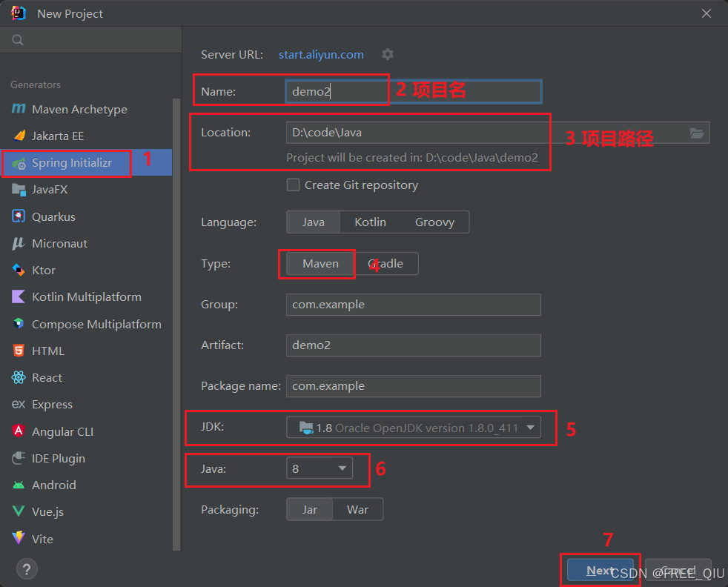
Task: Click the Vite lightning icon
Action: click(x=19, y=538)
